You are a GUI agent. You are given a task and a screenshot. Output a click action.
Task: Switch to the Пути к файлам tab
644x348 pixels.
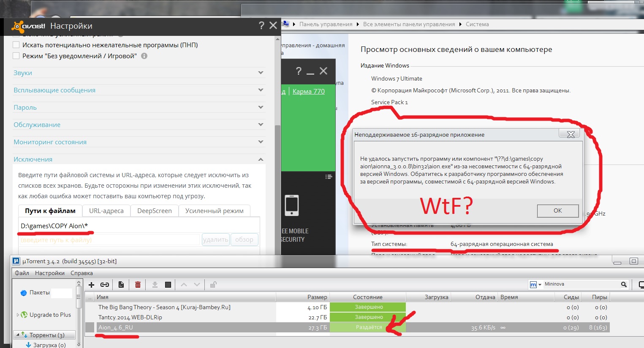[x=50, y=210]
